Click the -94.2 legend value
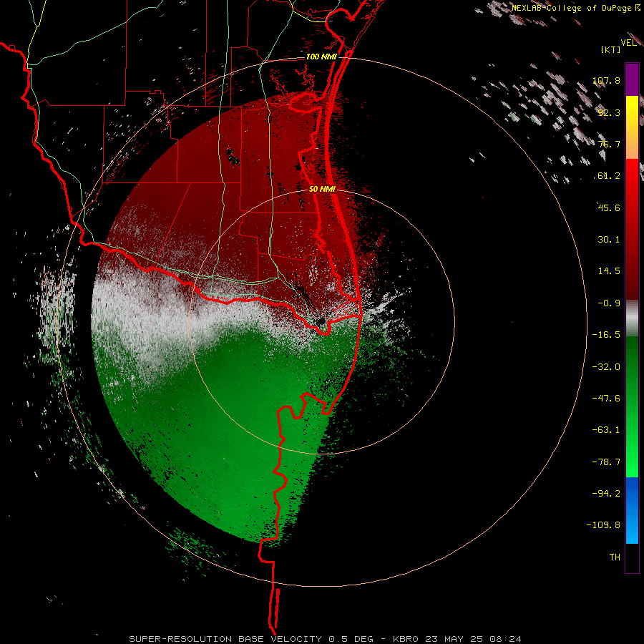This screenshot has width=644, height=644. 606,493
